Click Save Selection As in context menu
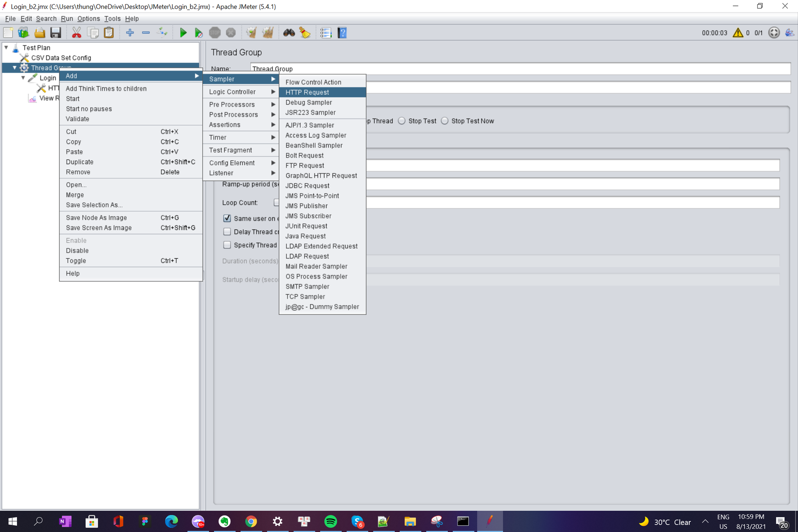The image size is (798, 532). click(131, 205)
